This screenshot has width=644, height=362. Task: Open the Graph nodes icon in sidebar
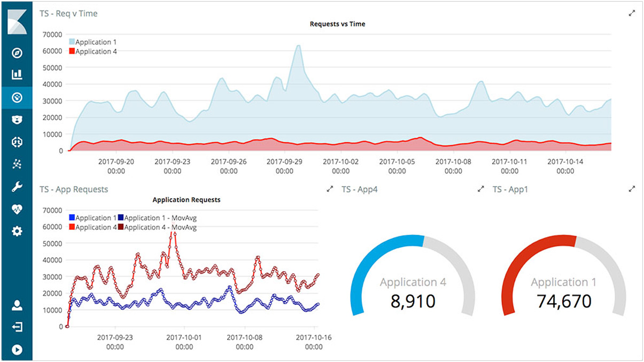click(17, 164)
